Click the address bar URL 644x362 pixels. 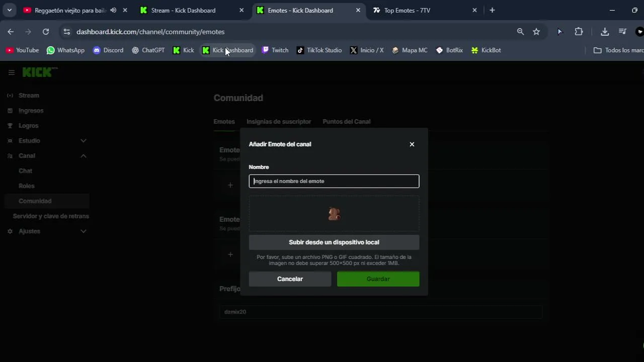pos(150,32)
